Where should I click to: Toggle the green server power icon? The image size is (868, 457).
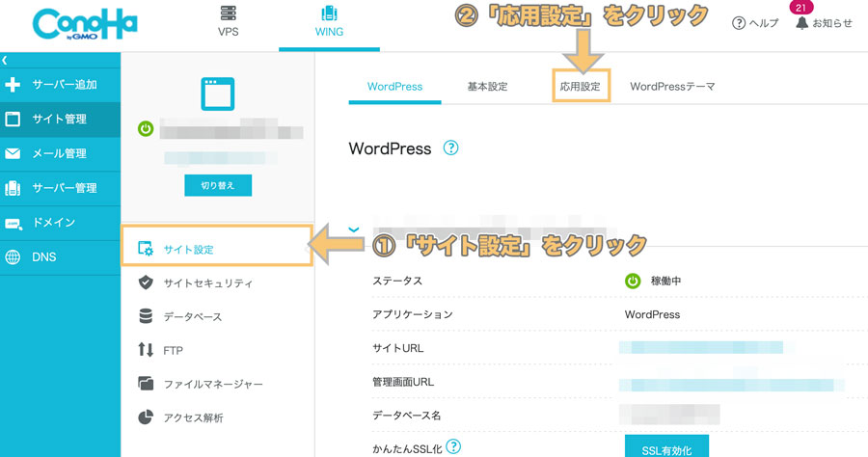tap(146, 129)
